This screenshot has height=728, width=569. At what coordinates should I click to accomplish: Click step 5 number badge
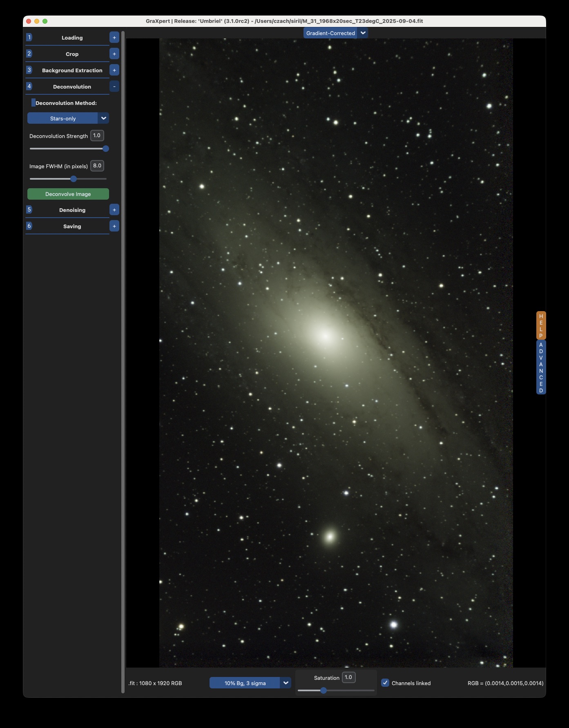(29, 209)
